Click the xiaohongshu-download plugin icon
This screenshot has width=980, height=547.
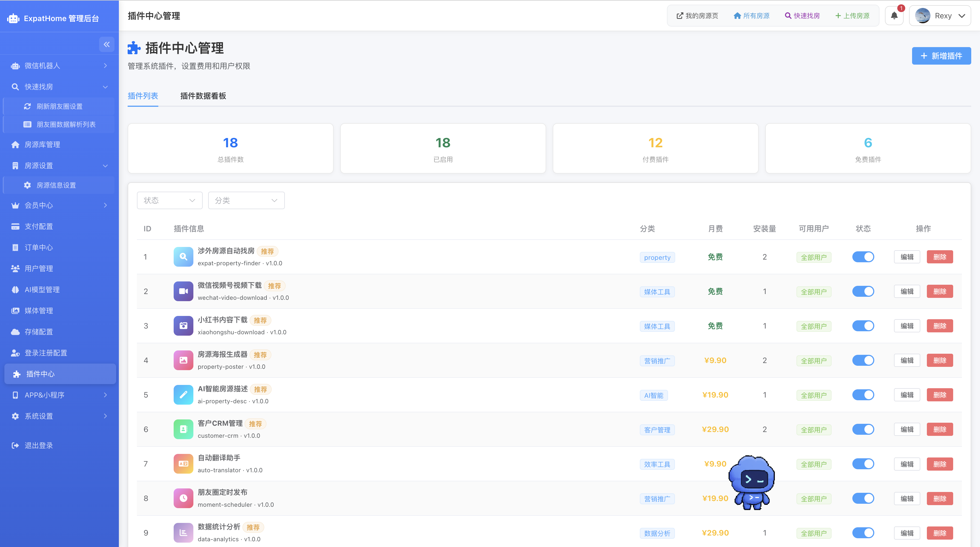click(x=183, y=326)
